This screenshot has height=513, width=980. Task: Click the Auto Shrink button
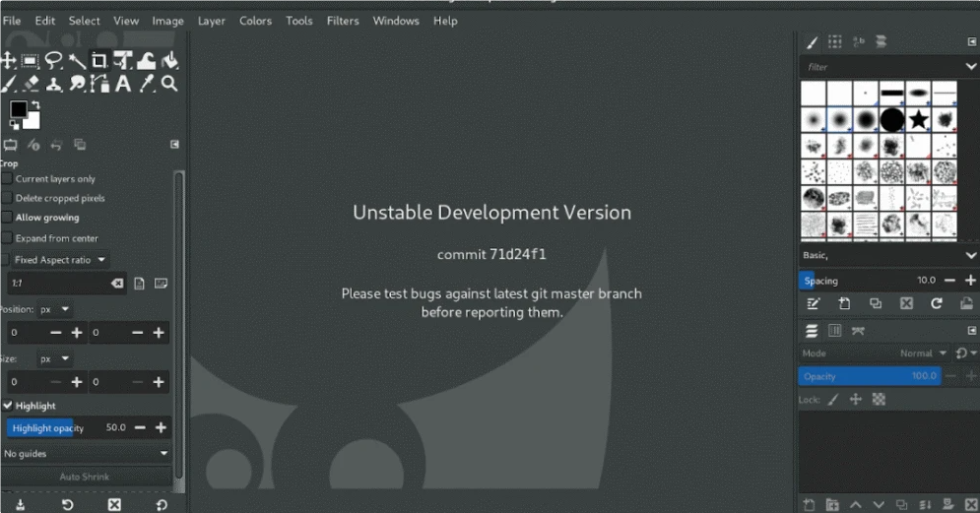[85, 477]
